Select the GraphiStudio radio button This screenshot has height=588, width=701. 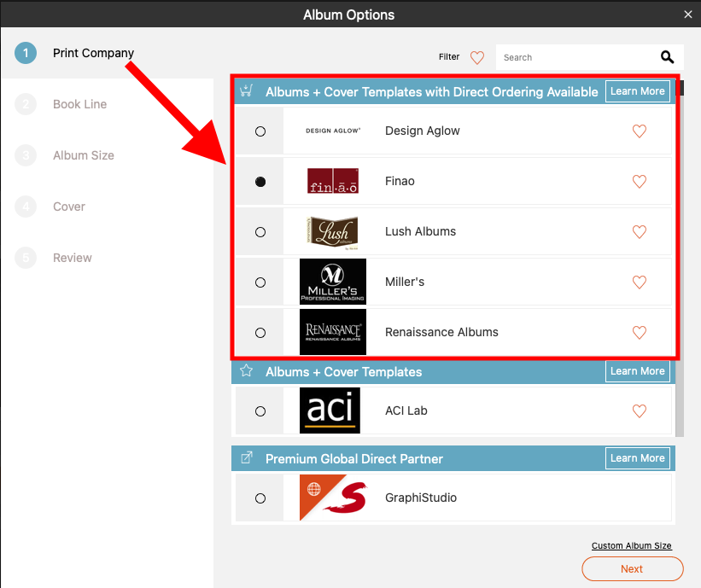click(260, 498)
